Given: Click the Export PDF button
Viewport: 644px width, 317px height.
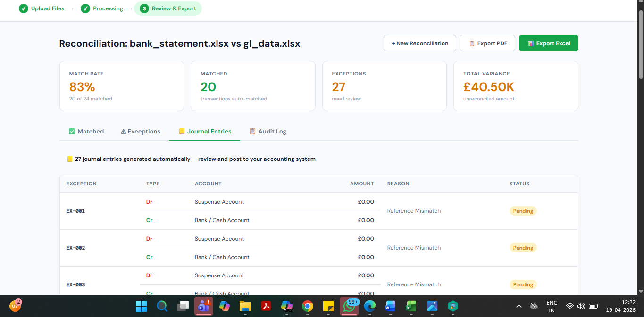Looking at the screenshot, I should pos(487,43).
